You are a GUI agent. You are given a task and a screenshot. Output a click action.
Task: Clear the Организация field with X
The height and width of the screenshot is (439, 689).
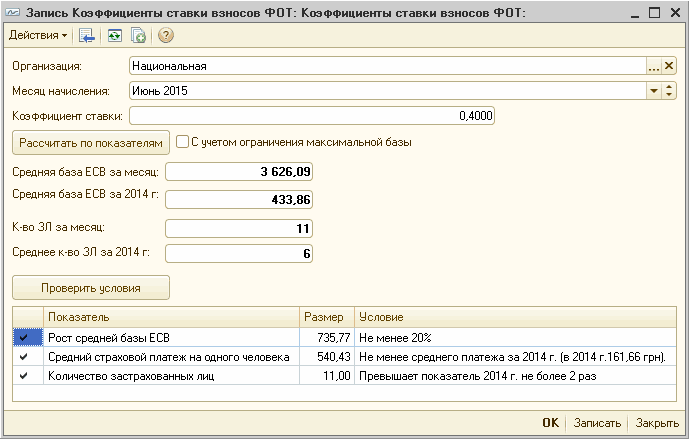click(669, 66)
